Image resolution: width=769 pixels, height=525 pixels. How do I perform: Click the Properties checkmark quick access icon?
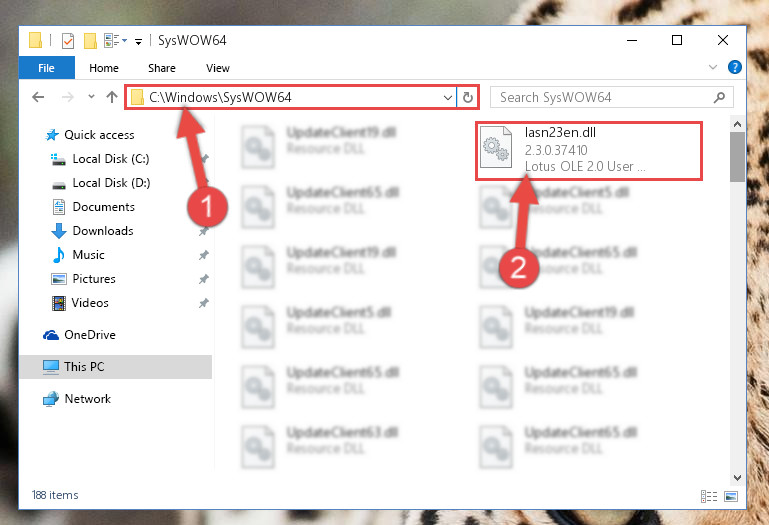click(x=68, y=41)
